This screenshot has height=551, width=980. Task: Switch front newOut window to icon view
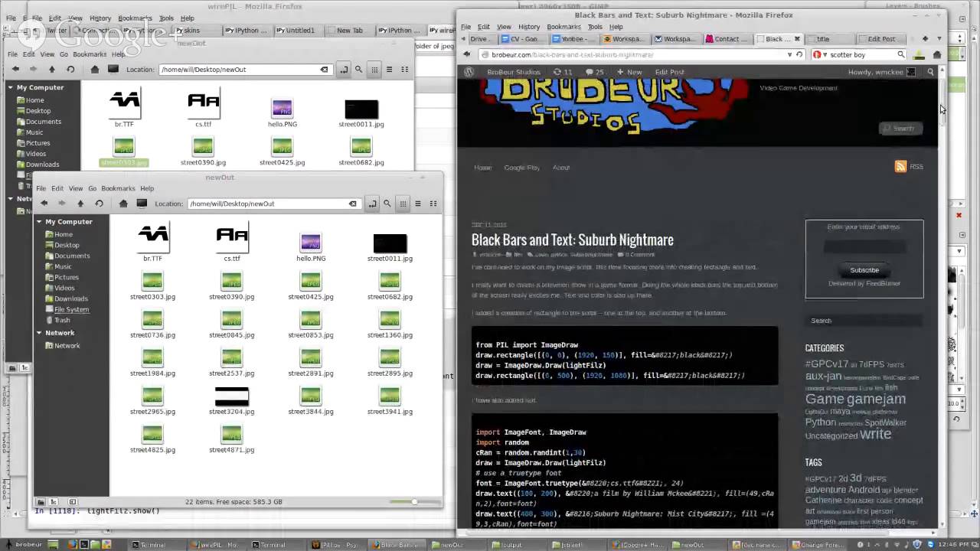[x=403, y=204]
